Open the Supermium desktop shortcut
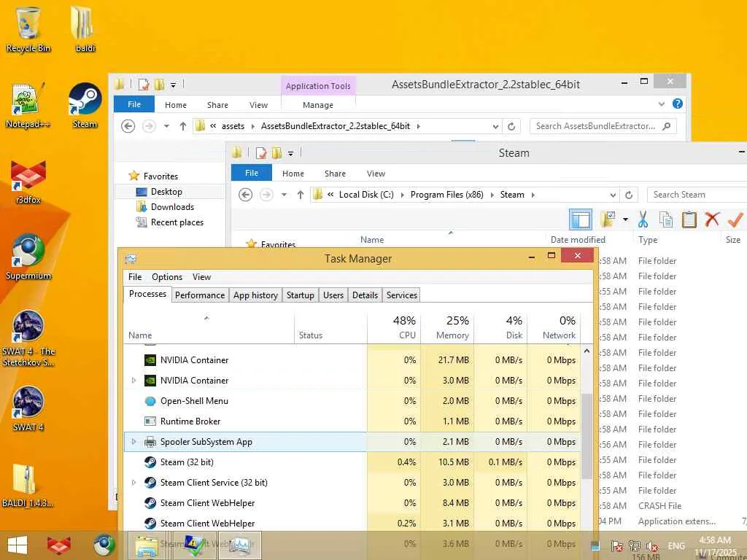This screenshot has width=747, height=560. 28,257
